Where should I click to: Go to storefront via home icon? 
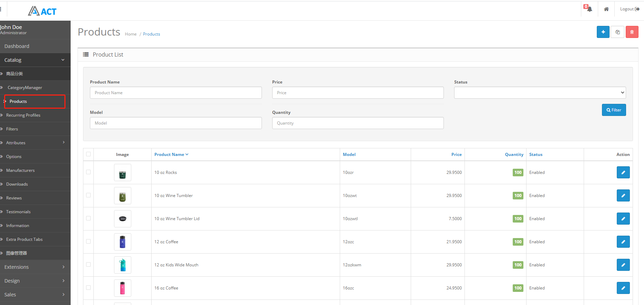coord(606,9)
